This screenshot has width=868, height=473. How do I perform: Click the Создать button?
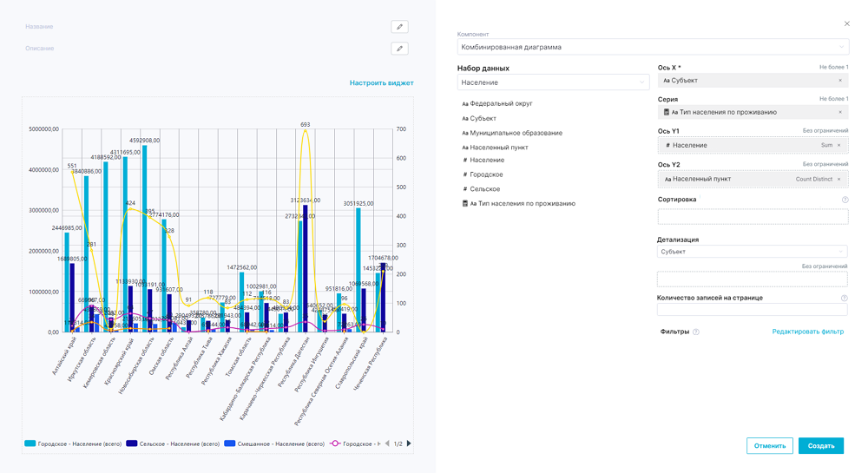pyautogui.click(x=820, y=445)
